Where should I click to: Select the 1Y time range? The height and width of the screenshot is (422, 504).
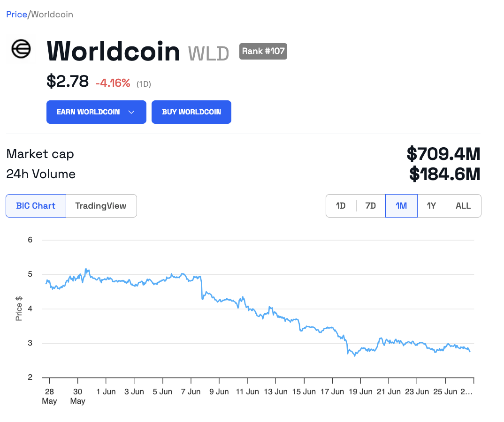(432, 206)
